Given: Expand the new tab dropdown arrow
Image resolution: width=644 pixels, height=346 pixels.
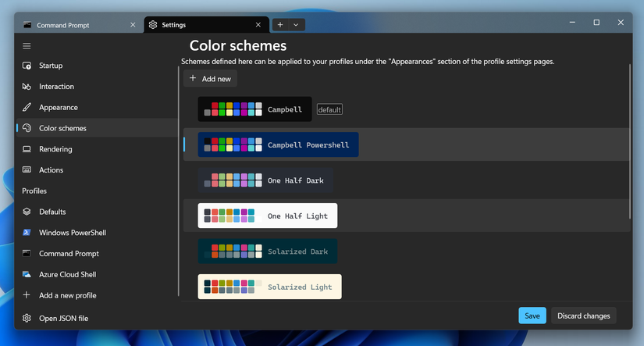Looking at the screenshot, I should [296, 25].
